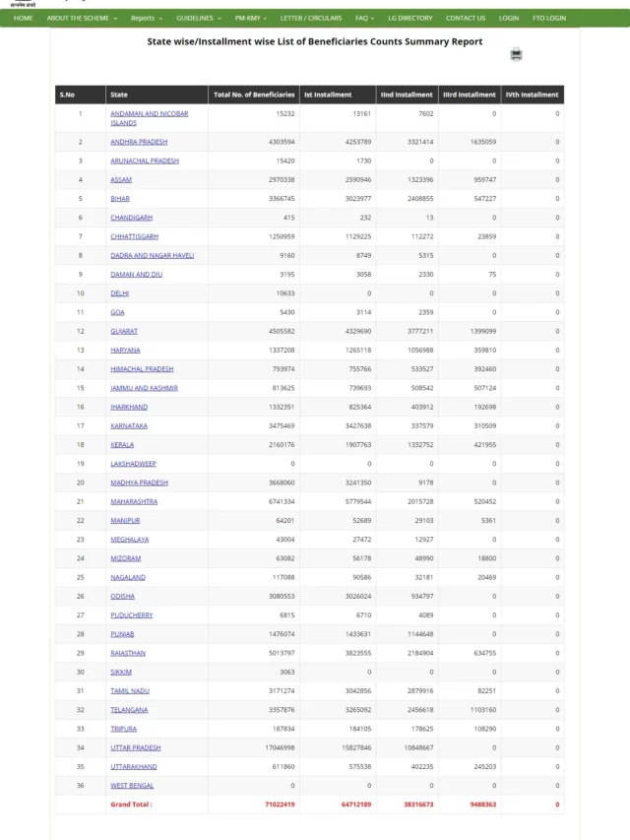Click the WEST BENGAL state link
The image size is (630, 840).
(x=134, y=785)
